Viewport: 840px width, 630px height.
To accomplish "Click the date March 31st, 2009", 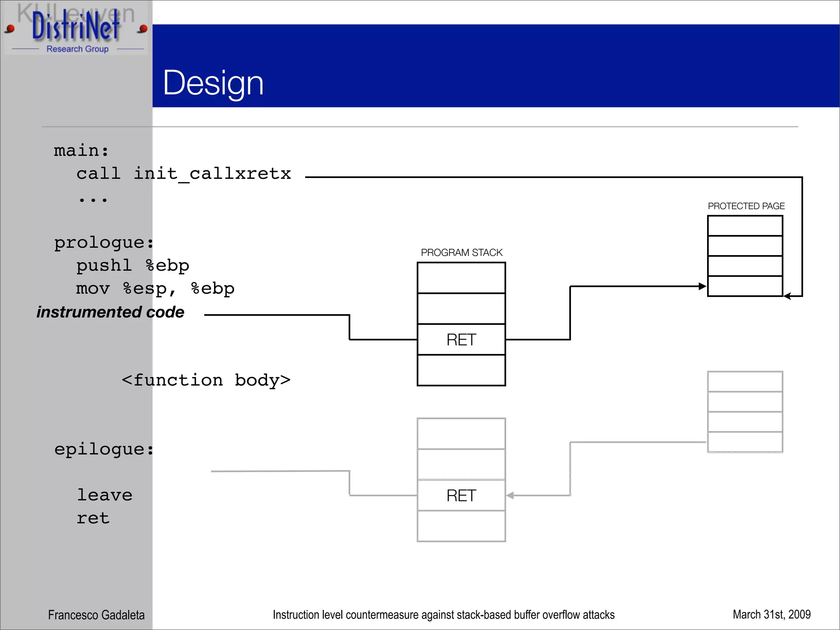I will point(771,614).
